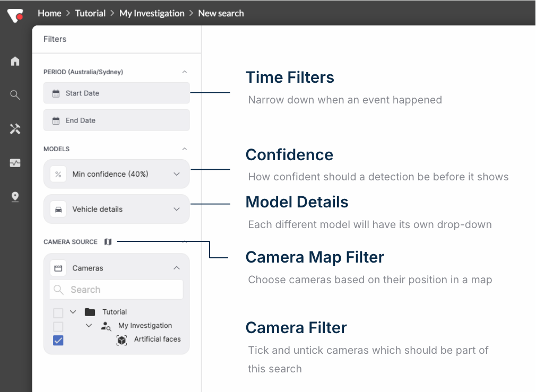Untick the Artificial faces checkbox
536x392 pixels.
58,340
